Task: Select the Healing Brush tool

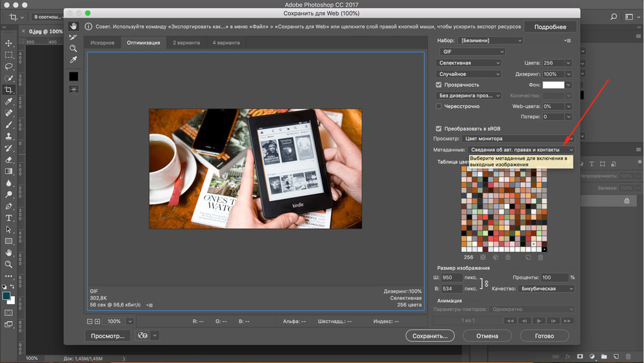Action: click(x=8, y=113)
